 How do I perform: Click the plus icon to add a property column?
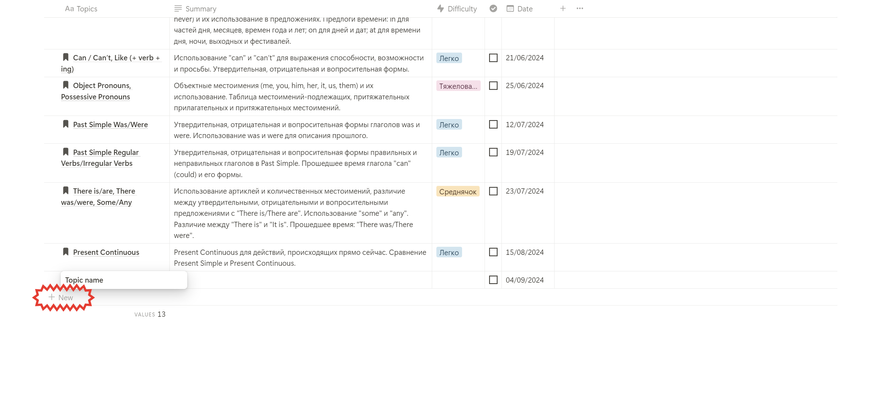tap(563, 8)
